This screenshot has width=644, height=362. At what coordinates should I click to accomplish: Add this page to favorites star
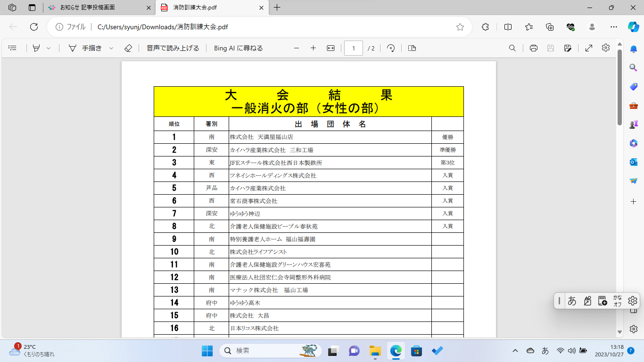460,27
